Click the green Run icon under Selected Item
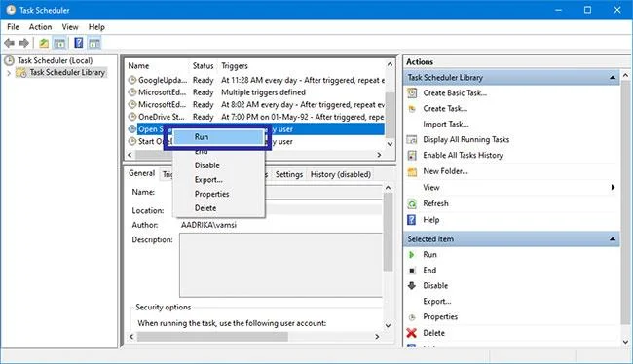The height and width of the screenshot is (364, 633). [x=411, y=255]
